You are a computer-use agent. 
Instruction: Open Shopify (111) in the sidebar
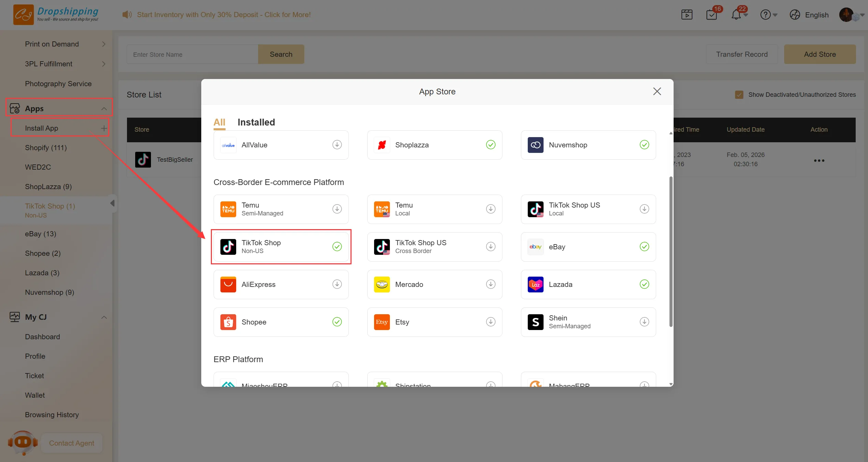tap(46, 148)
